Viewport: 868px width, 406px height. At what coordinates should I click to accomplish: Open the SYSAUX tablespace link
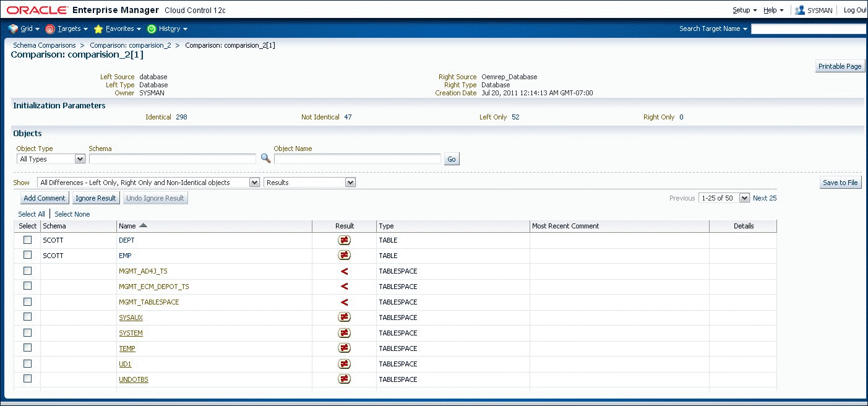click(x=131, y=317)
